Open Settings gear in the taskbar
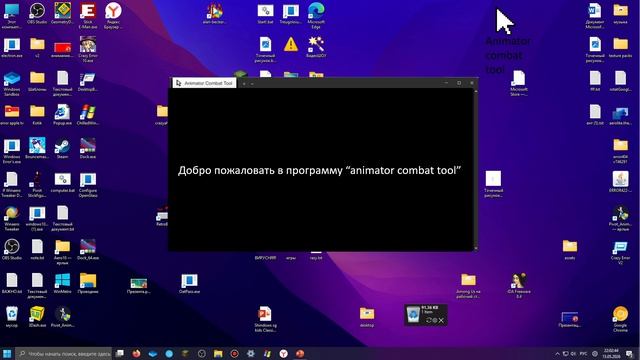 (251, 353)
